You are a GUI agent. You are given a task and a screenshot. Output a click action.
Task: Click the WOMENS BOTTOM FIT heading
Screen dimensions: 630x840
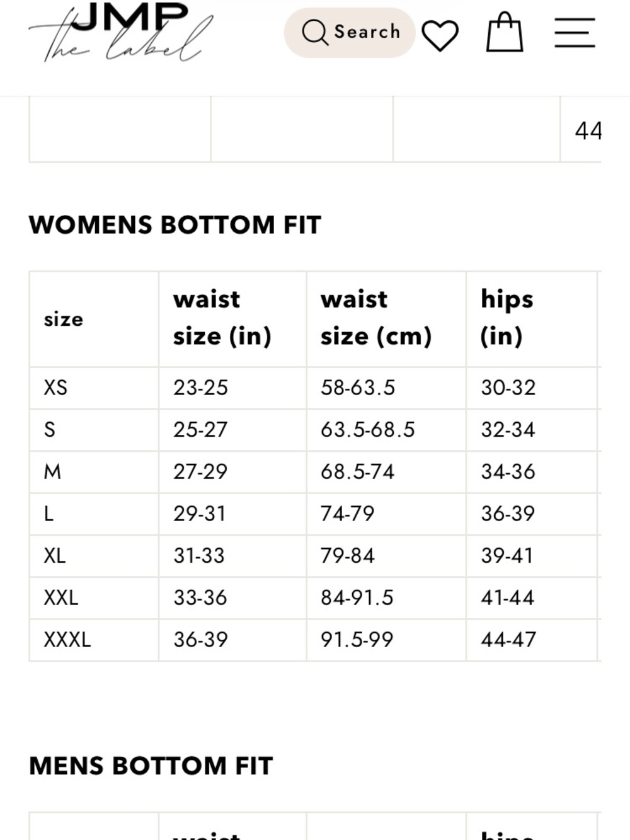pos(175,226)
